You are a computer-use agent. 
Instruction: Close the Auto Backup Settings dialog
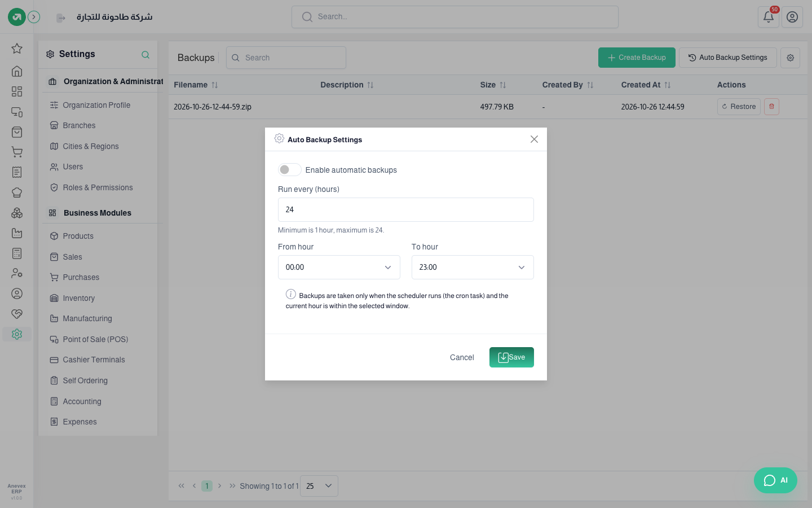pos(534,139)
